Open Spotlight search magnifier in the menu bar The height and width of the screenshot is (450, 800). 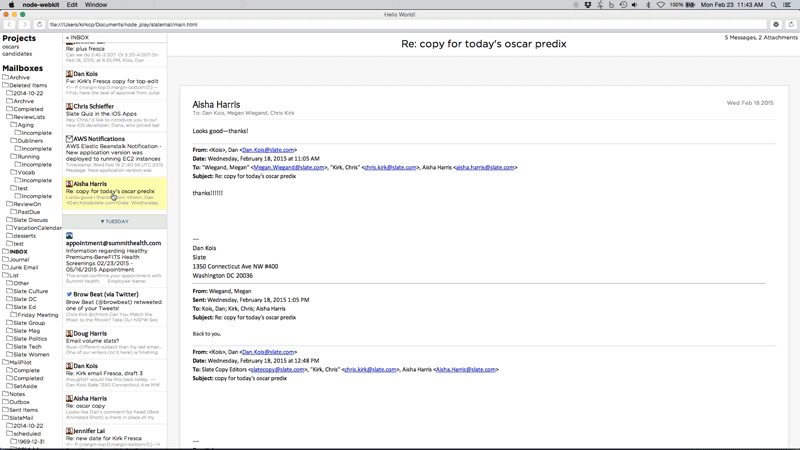774,5
